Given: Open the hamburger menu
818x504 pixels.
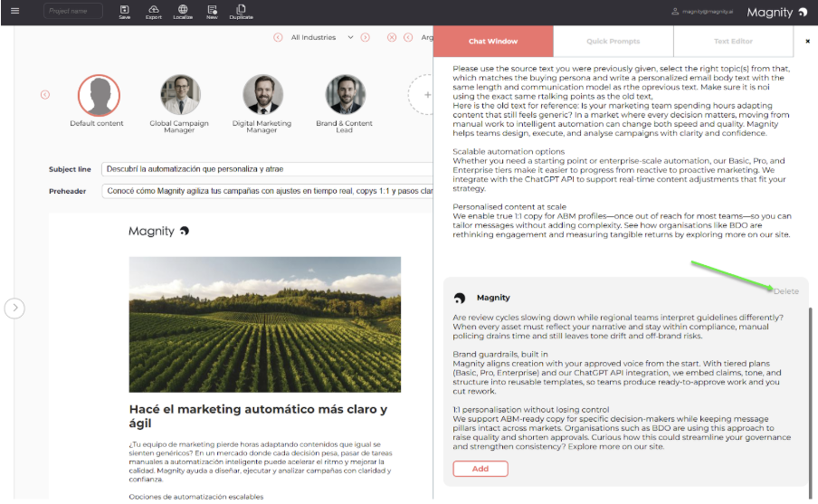Looking at the screenshot, I should [x=14, y=12].
